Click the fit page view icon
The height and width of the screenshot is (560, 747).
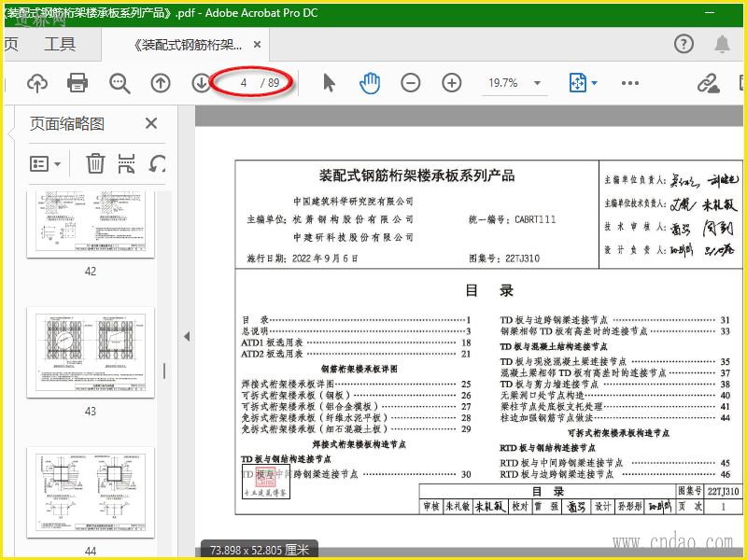point(577,83)
